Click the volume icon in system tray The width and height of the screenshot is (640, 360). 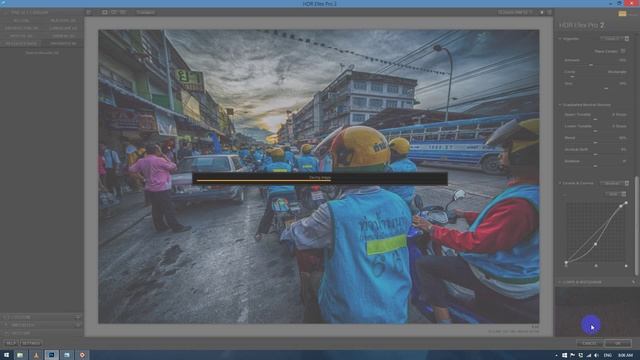[596, 356]
